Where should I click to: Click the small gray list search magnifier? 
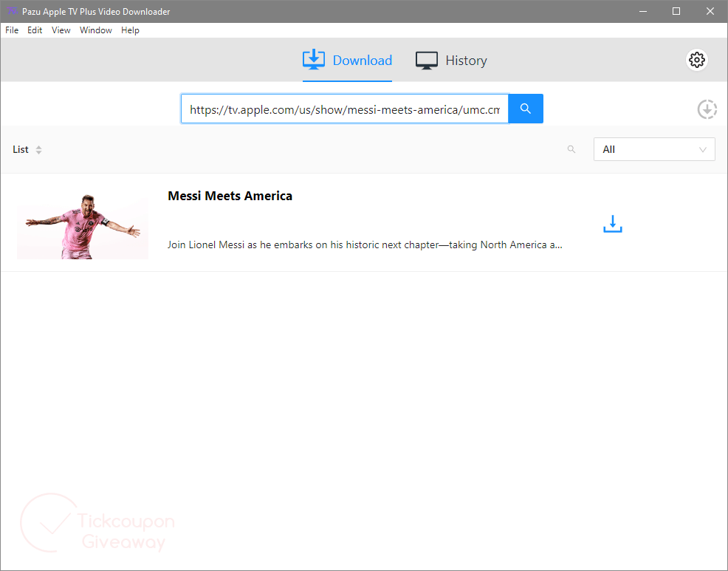571,150
